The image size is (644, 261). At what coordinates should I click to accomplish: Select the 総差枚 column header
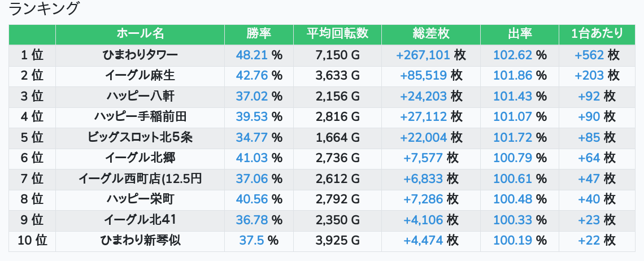point(430,33)
